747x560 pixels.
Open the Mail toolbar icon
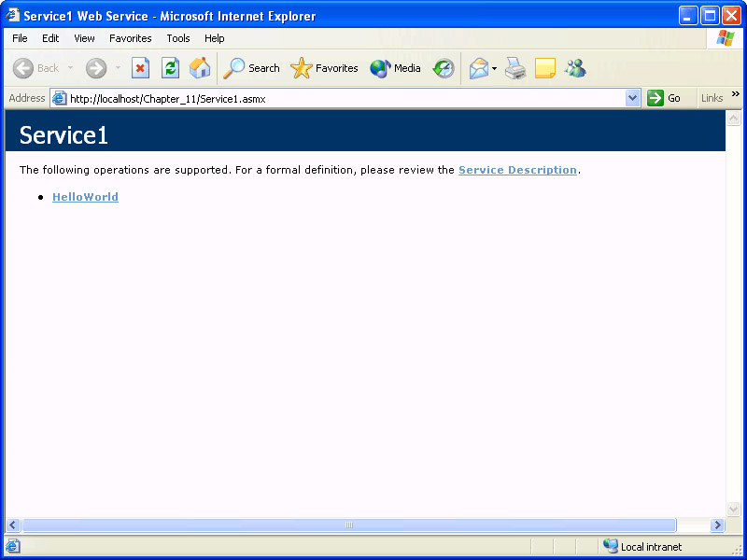(x=478, y=68)
